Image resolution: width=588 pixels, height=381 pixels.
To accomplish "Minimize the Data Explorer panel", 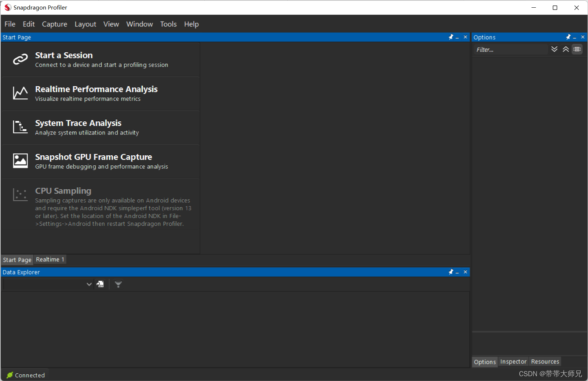I will point(457,272).
